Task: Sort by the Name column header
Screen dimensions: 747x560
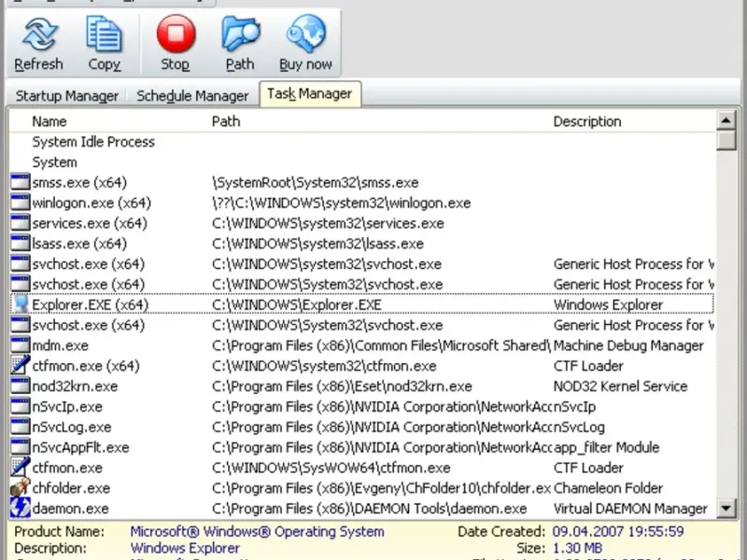Action: click(x=49, y=121)
